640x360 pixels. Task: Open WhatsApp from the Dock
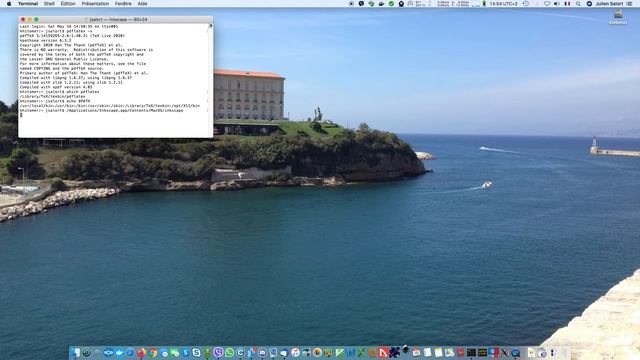(229, 352)
